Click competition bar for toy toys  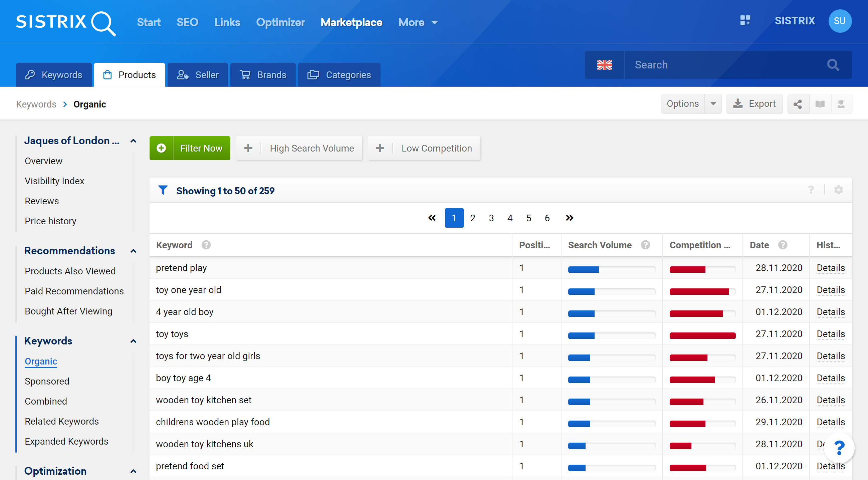coord(702,335)
